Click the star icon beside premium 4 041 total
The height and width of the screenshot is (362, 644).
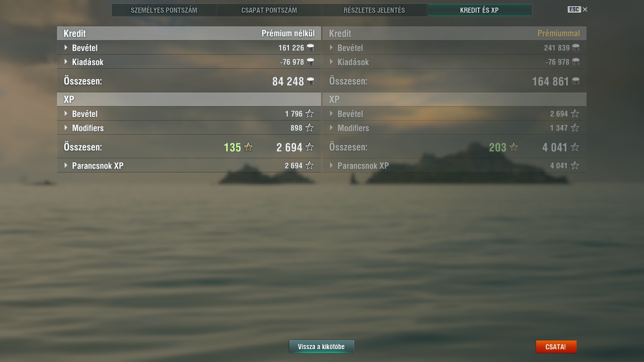click(x=575, y=147)
